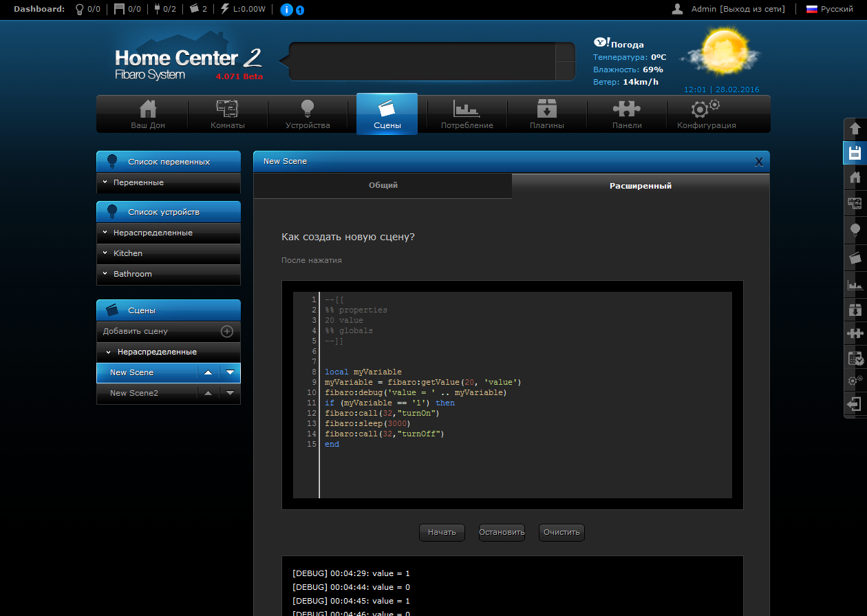Expand Переменные variables section
Screen dimensions: 867x616
[x=169, y=183]
